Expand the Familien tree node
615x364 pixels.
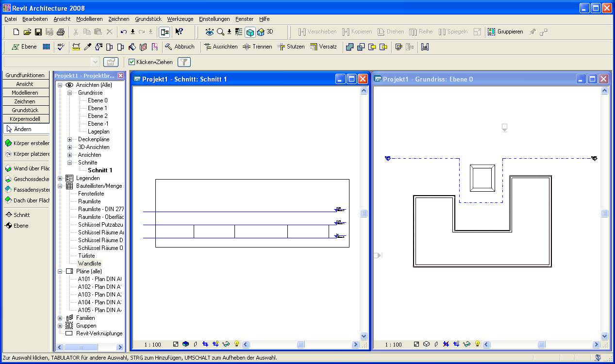point(60,318)
